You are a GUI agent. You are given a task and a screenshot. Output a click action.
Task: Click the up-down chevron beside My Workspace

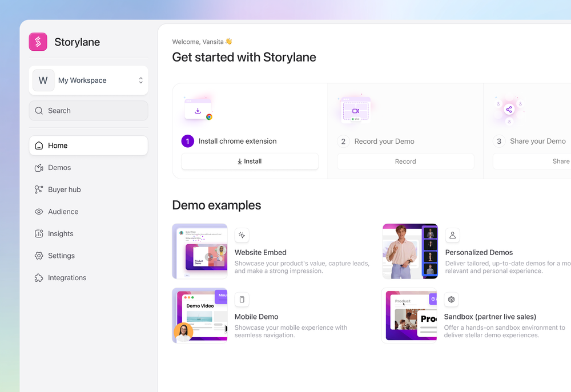click(140, 80)
